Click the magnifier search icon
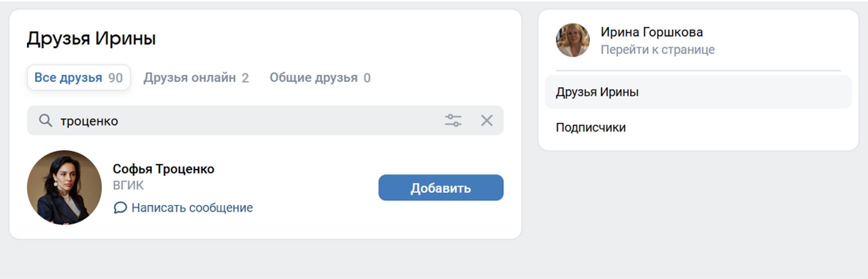868x279 pixels. click(x=46, y=120)
